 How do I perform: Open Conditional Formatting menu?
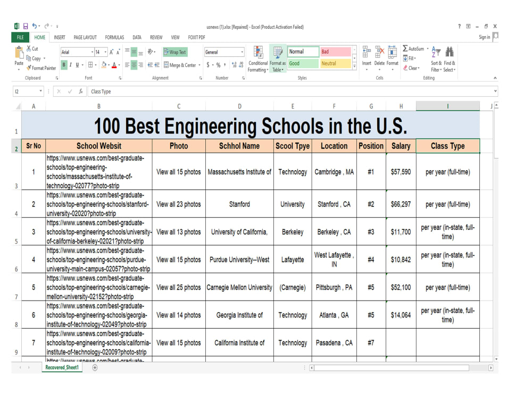(x=258, y=59)
